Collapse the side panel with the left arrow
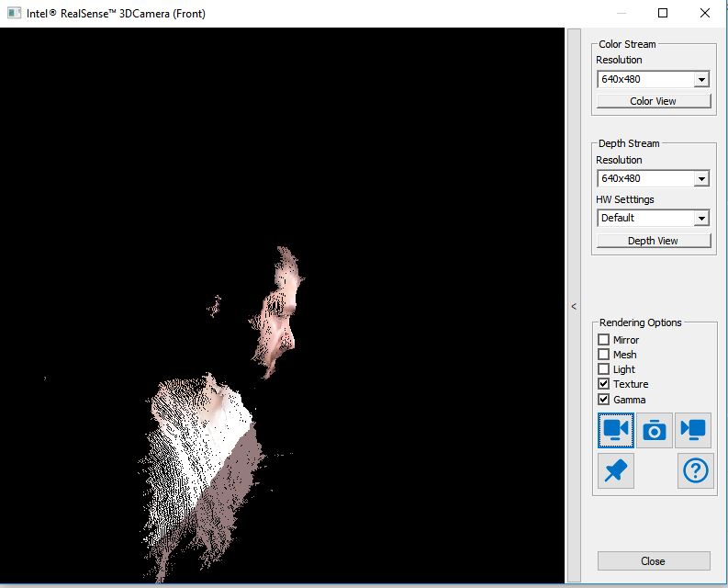728x588 pixels. pos(574,307)
